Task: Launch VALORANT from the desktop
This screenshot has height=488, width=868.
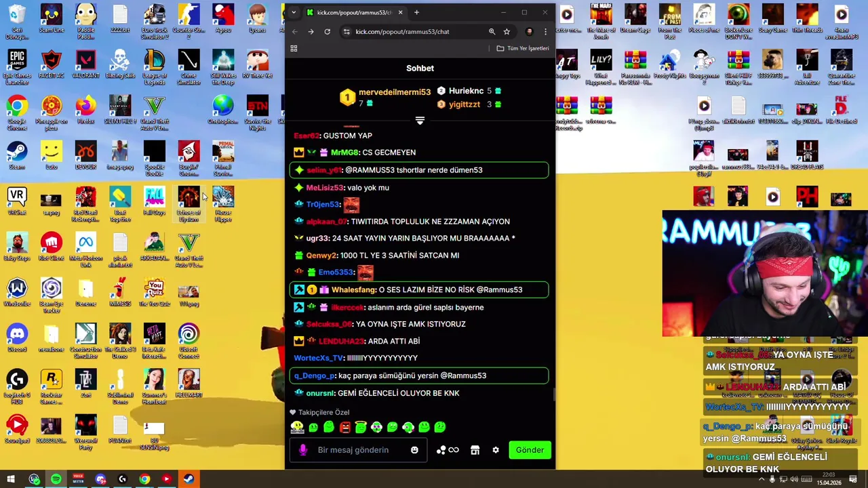Action: tap(85, 64)
